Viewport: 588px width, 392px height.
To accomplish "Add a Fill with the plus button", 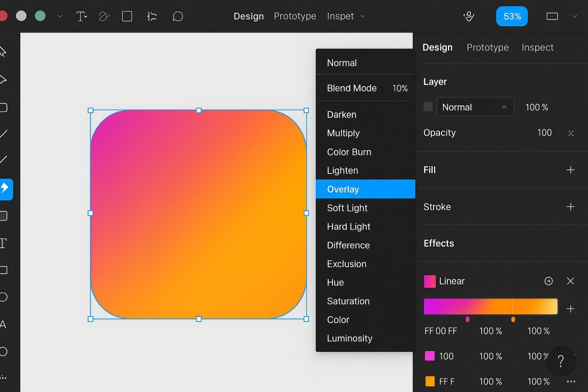I will (x=570, y=170).
